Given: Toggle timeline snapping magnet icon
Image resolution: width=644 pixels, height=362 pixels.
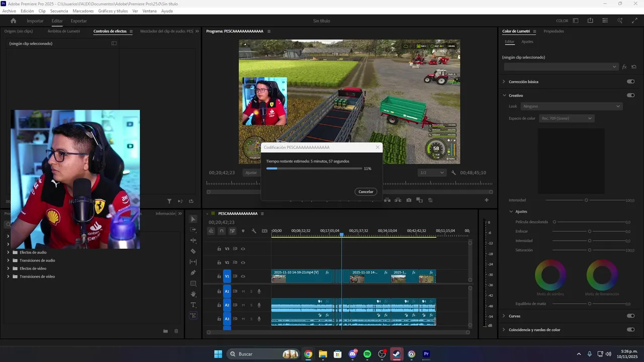Looking at the screenshot, I should pos(221,231).
